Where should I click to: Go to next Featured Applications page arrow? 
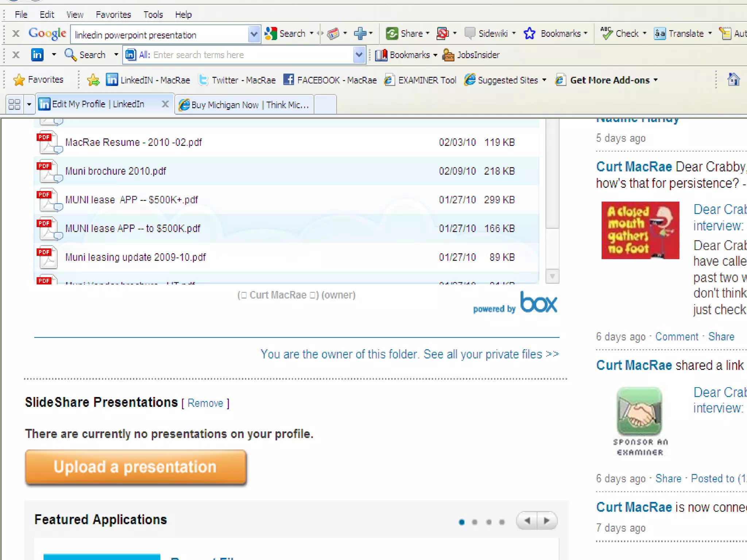[547, 521]
